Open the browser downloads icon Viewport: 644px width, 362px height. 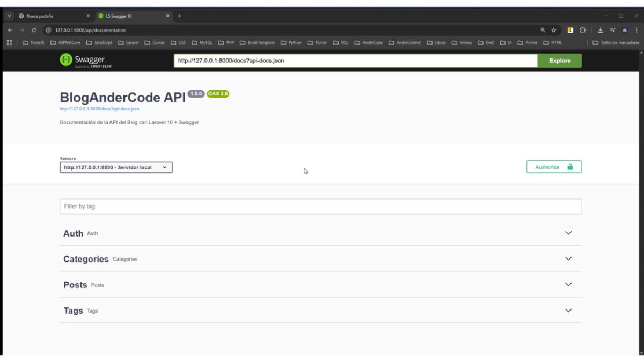(x=601, y=31)
